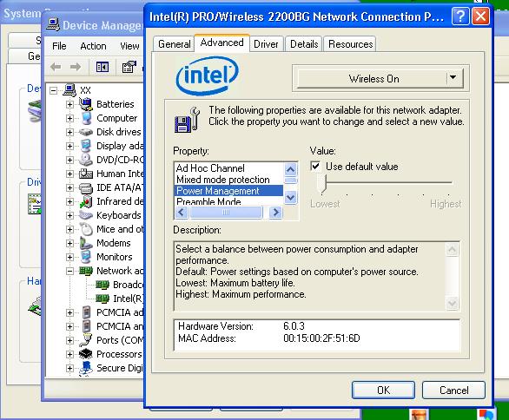
Task: Uncheck Use default value checkbox
Action: [x=315, y=167]
